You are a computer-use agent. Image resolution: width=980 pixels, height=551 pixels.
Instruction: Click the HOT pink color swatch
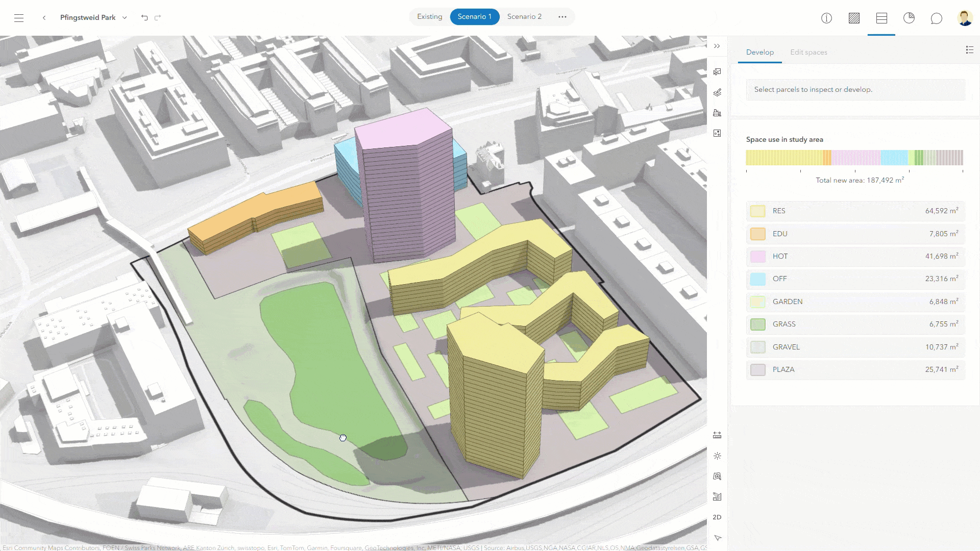pos(758,256)
